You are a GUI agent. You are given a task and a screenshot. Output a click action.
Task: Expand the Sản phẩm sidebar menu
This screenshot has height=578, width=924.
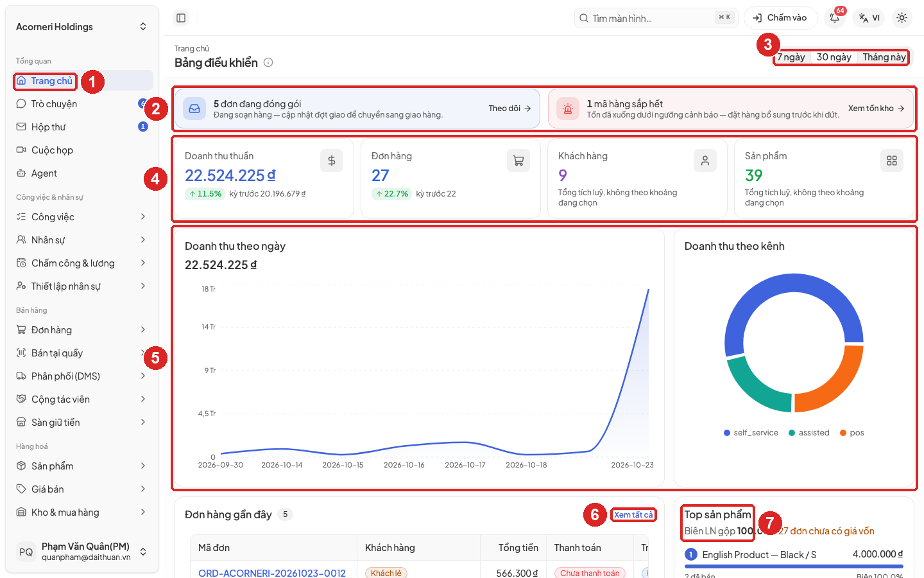(82, 466)
